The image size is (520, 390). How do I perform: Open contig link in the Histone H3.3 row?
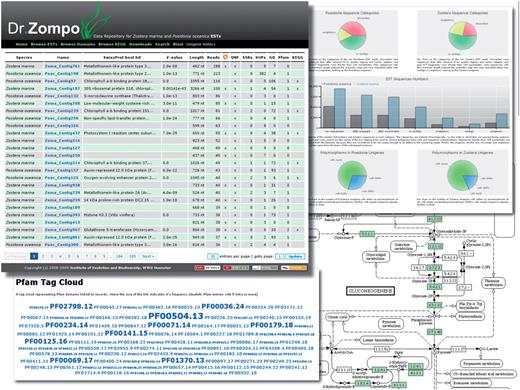tap(62, 215)
